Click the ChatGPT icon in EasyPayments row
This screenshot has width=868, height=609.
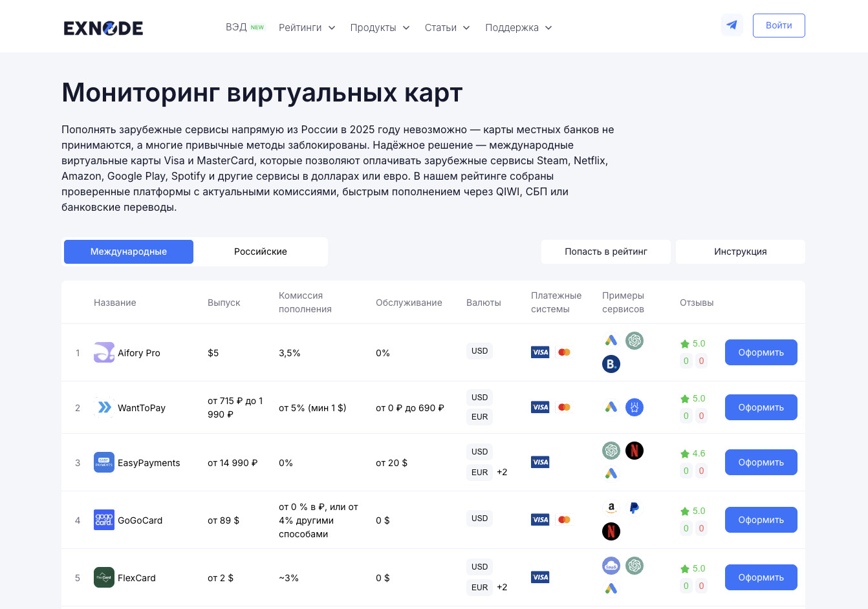[611, 451]
